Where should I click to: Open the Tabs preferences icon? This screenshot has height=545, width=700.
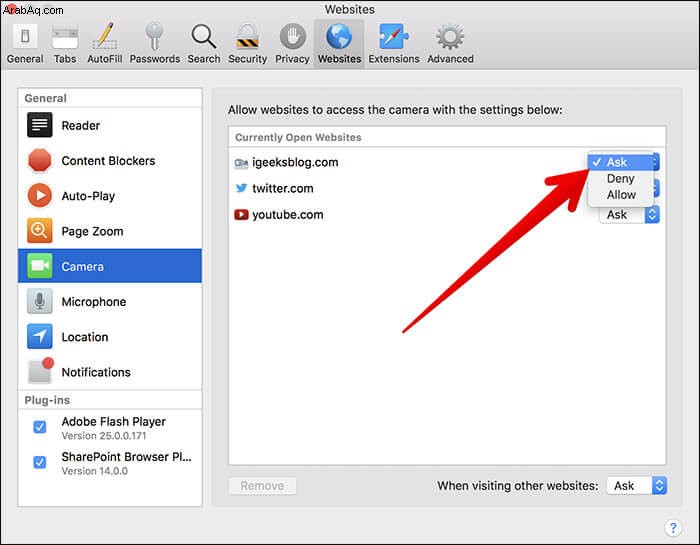tap(65, 37)
